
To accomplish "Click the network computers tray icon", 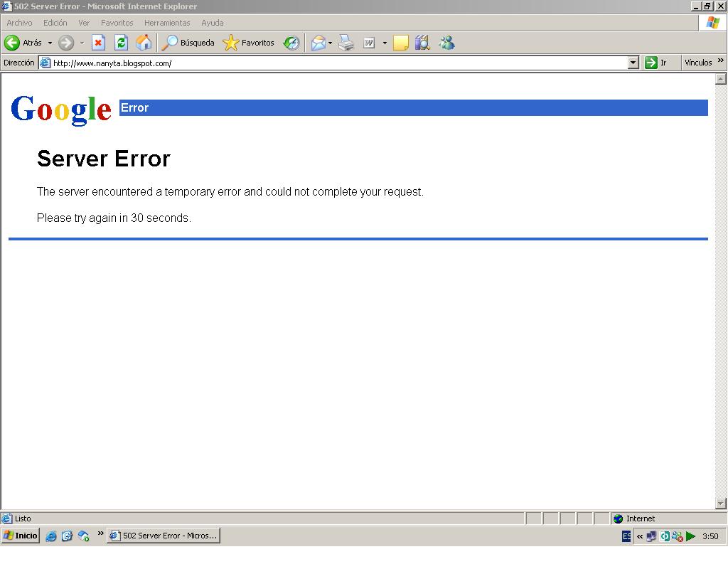I will pyautogui.click(x=651, y=536).
